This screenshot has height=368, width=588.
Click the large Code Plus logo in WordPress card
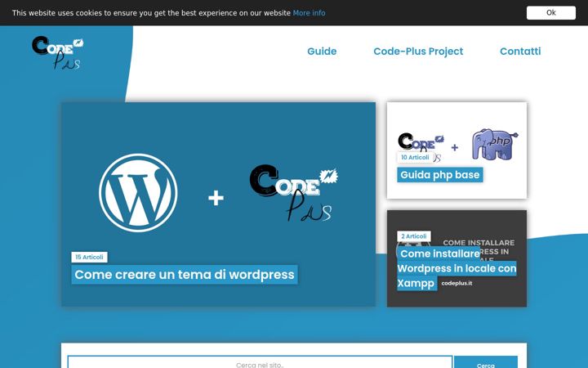(294, 192)
